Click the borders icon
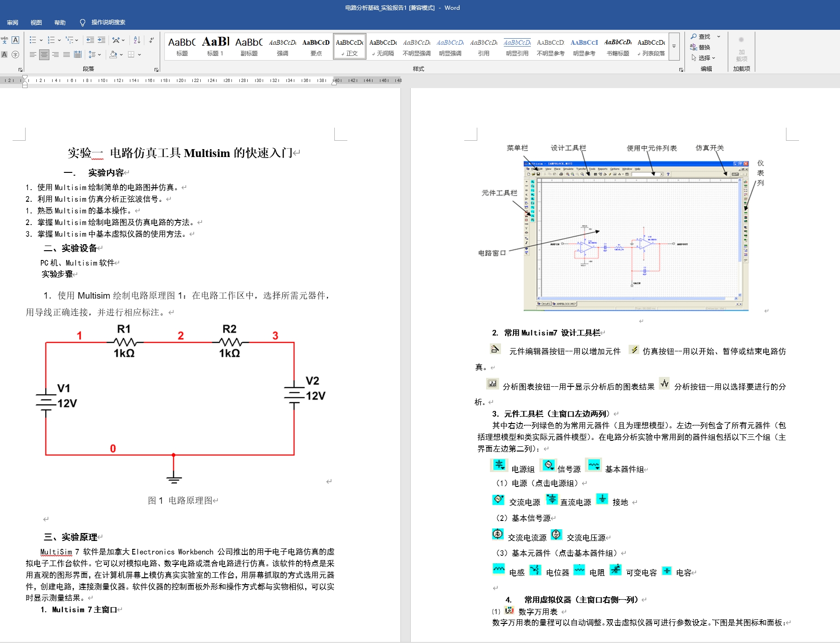The width and height of the screenshot is (840, 643). [131, 55]
